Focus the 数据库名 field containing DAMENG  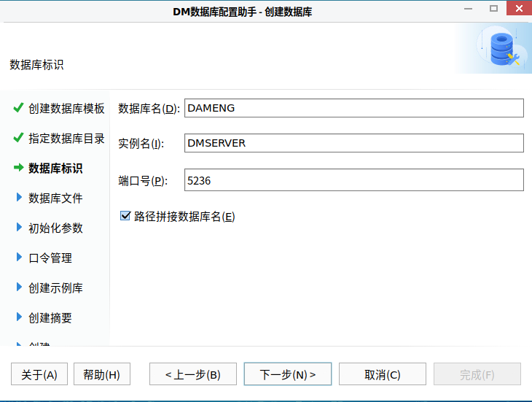coord(354,108)
